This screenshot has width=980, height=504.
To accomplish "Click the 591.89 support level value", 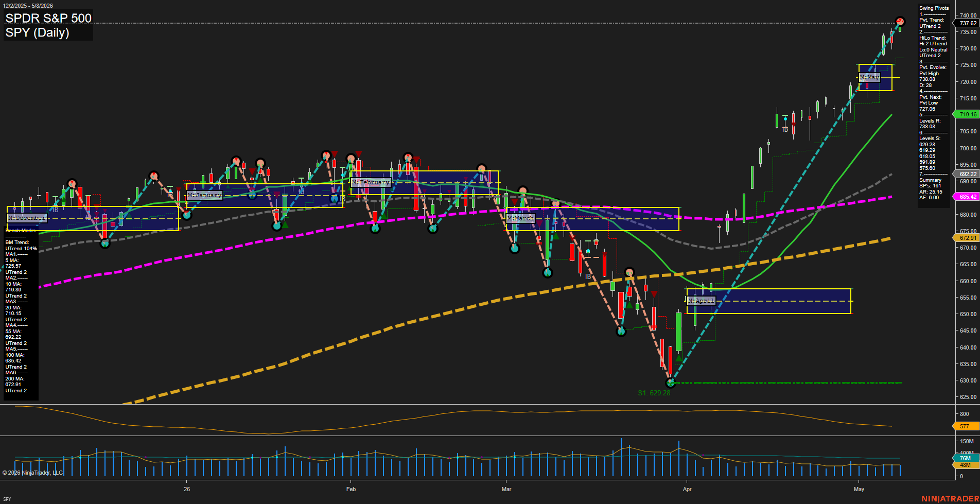I will tap(927, 162).
